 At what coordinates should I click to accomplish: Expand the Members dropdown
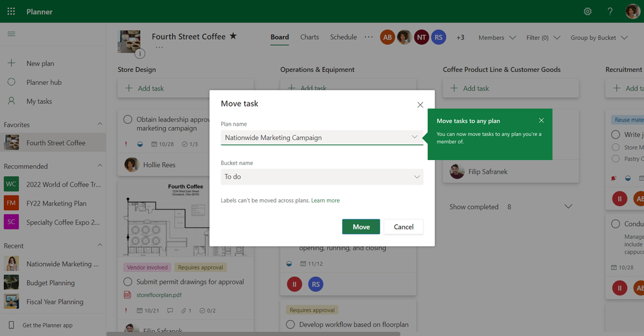pyautogui.click(x=497, y=37)
